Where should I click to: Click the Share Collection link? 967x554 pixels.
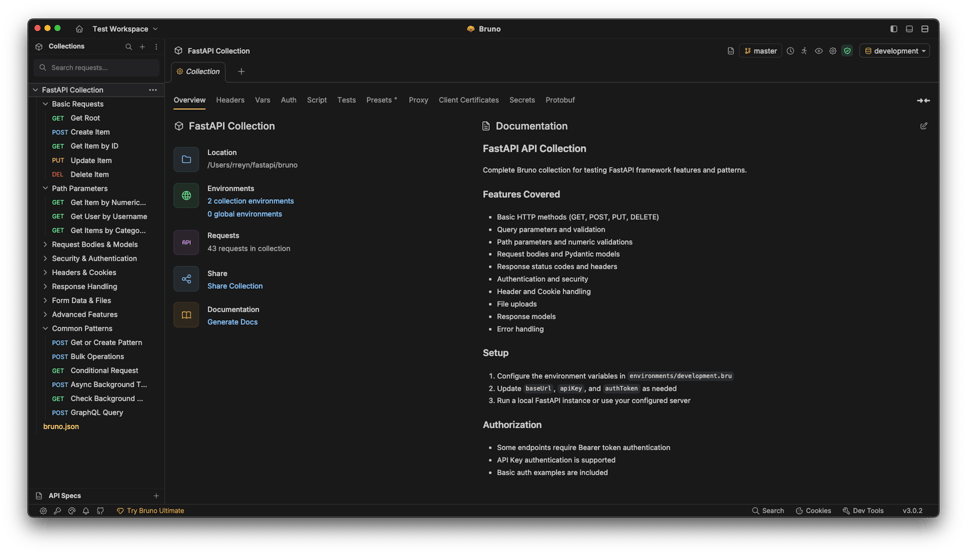coord(235,286)
